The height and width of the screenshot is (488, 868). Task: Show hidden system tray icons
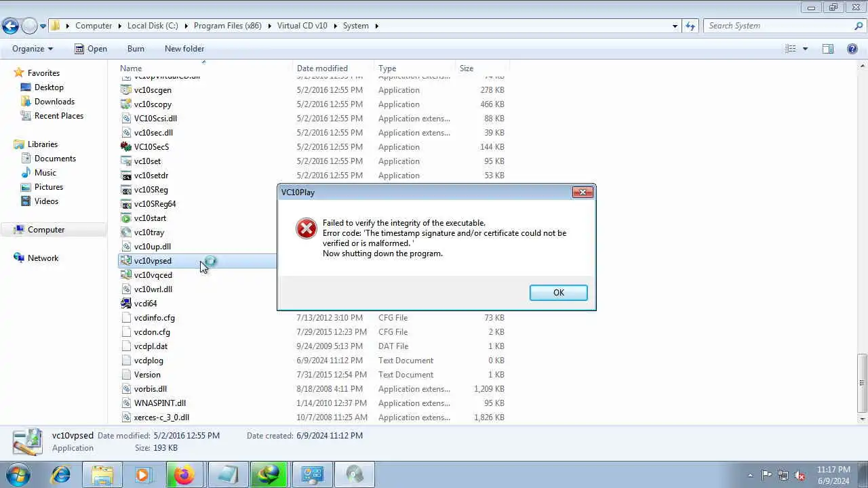750,475
